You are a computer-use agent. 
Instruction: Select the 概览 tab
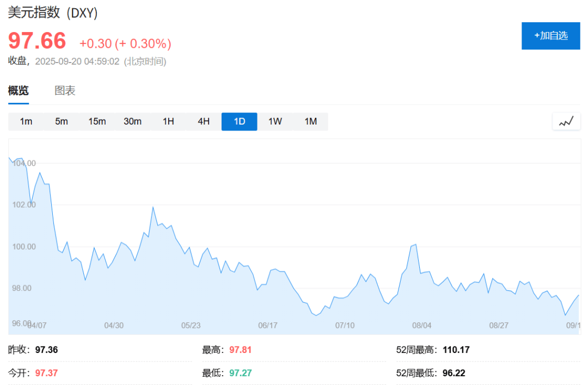[19, 91]
